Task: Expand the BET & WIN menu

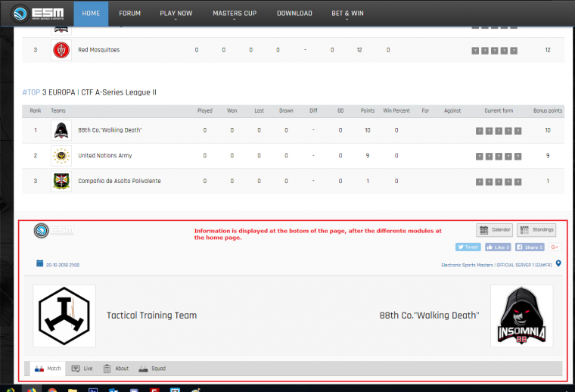Action: pyautogui.click(x=347, y=14)
